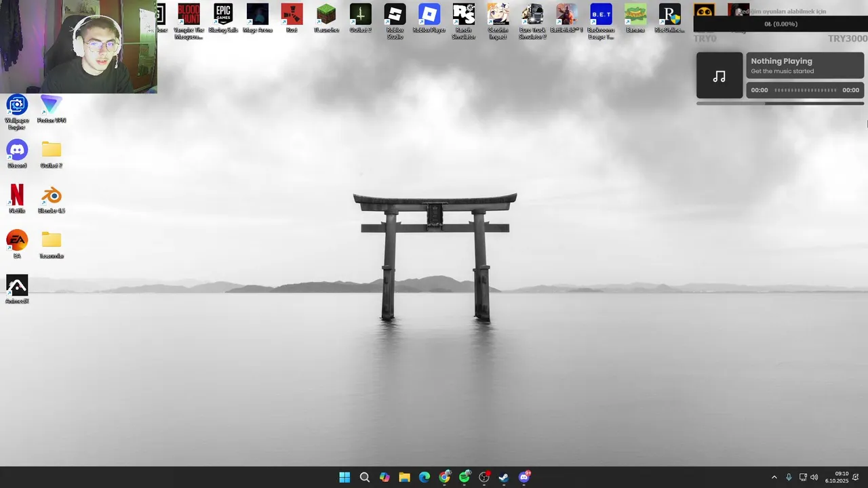Select the Euro Truck Simulator 2 shortcut
868x488 pixels.
click(532, 21)
